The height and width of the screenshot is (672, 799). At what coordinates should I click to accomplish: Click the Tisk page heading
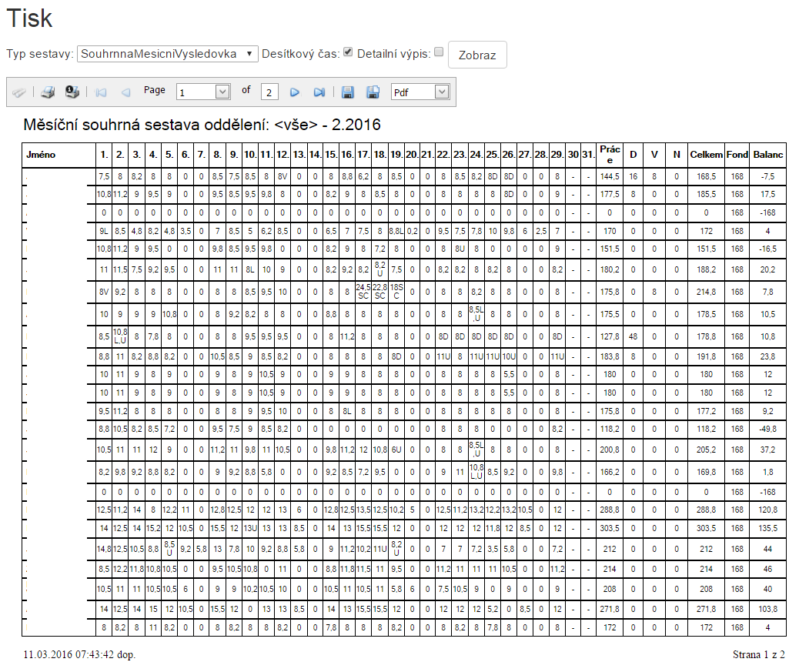[29, 18]
